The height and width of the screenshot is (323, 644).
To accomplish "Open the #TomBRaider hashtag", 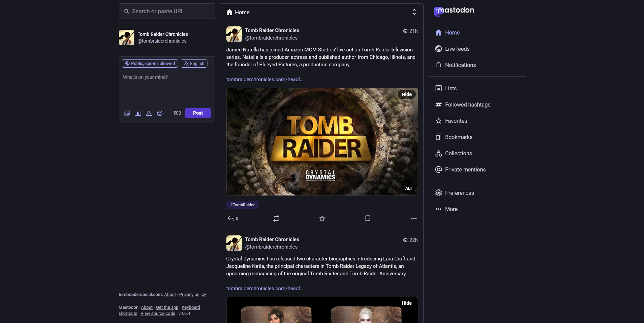I will click(x=242, y=205).
